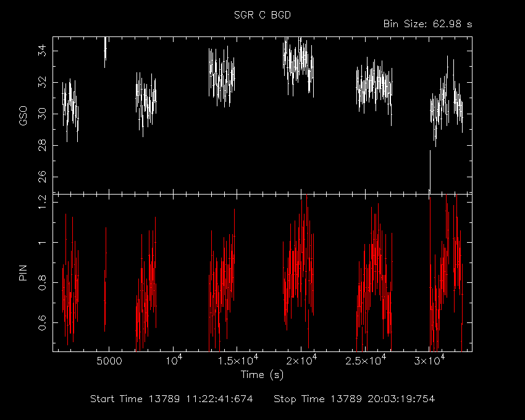Click the time axis label 5000
The width and height of the screenshot is (525, 420).
(109, 362)
